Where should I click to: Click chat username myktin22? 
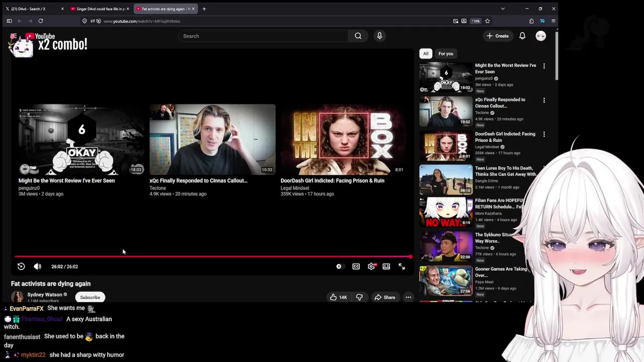click(33, 355)
